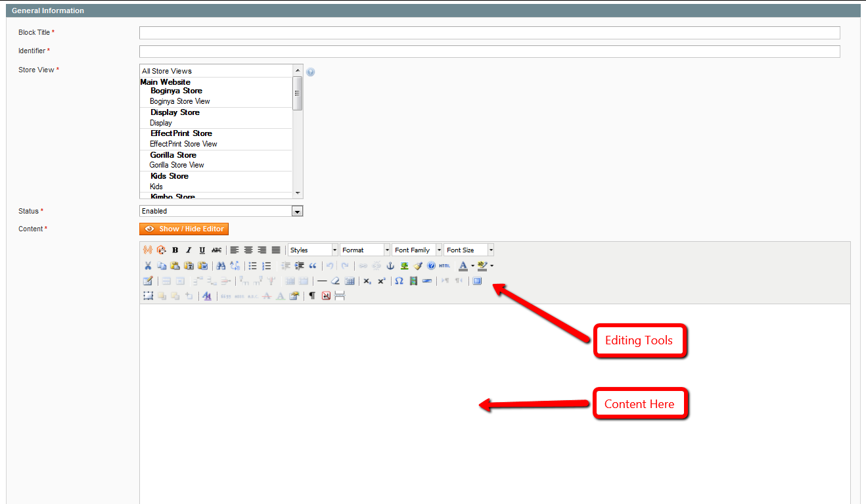
Task: Click the Cleanup messy code icon
Action: coord(418,265)
